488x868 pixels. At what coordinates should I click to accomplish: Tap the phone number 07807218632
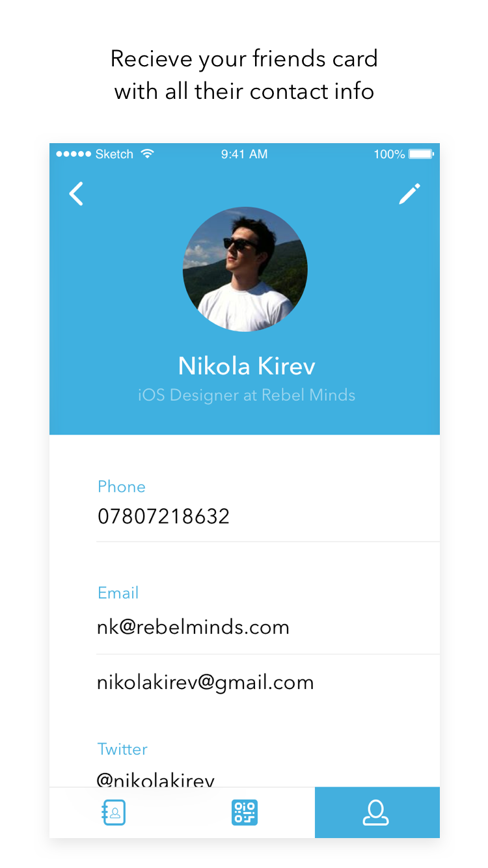(163, 517)
